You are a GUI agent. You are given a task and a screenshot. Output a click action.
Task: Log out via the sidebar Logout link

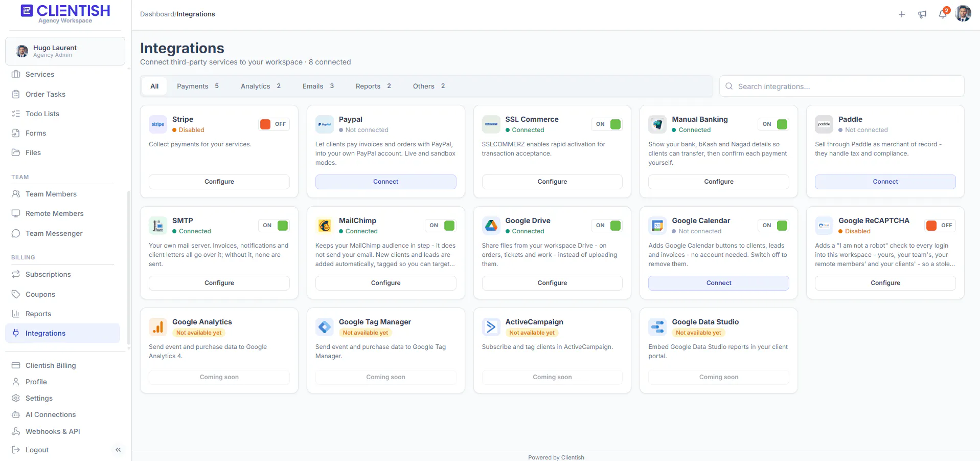click(37, 450)
